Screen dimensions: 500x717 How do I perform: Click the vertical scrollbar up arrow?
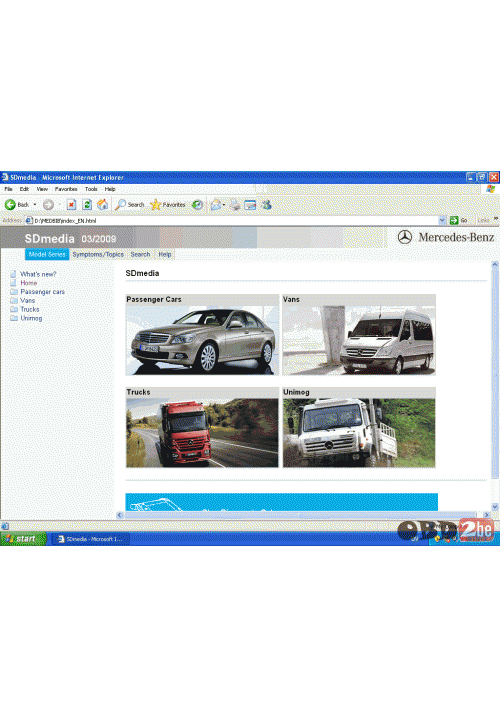495,264
